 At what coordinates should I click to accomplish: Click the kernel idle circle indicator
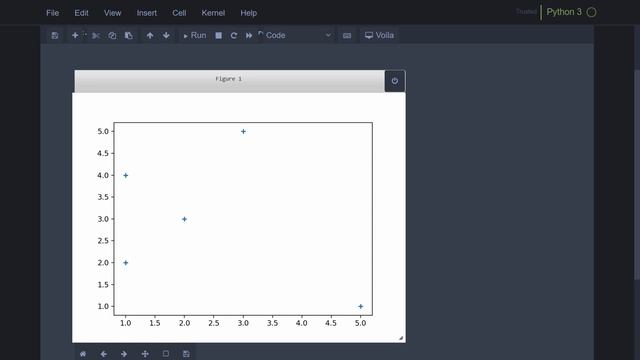[x=591, y=13]
